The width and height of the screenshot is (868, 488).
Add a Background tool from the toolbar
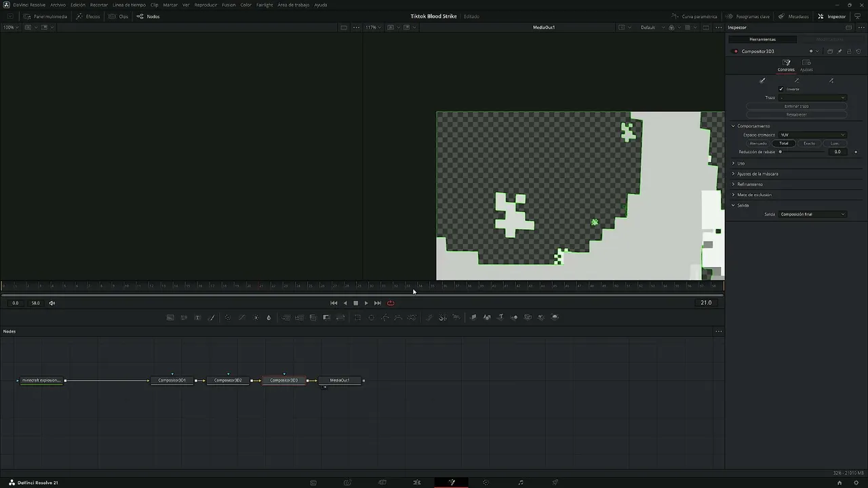tap(170, 317)
